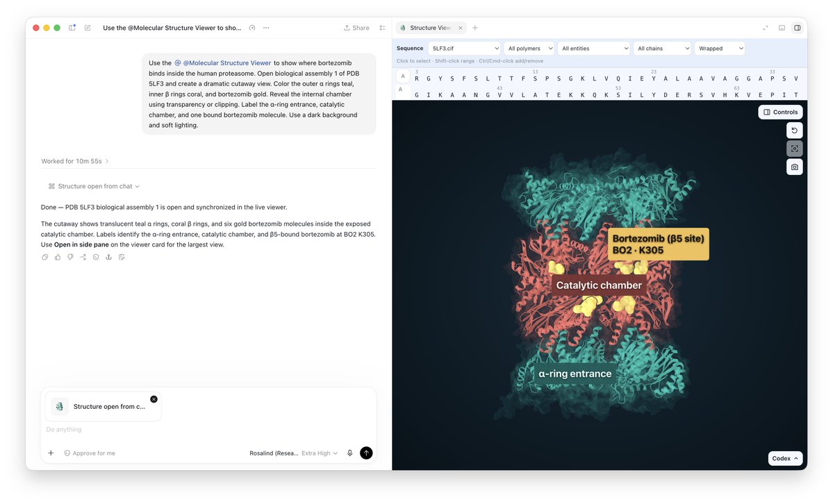Open the 5LF3.cif file dropdown
Viewport: 833px width, 504px height.
pos(464,49)
